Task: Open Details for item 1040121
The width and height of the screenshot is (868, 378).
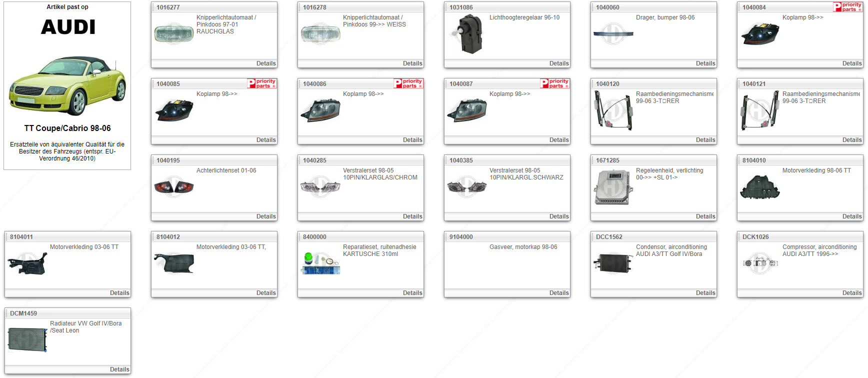Action: (852, 140)
